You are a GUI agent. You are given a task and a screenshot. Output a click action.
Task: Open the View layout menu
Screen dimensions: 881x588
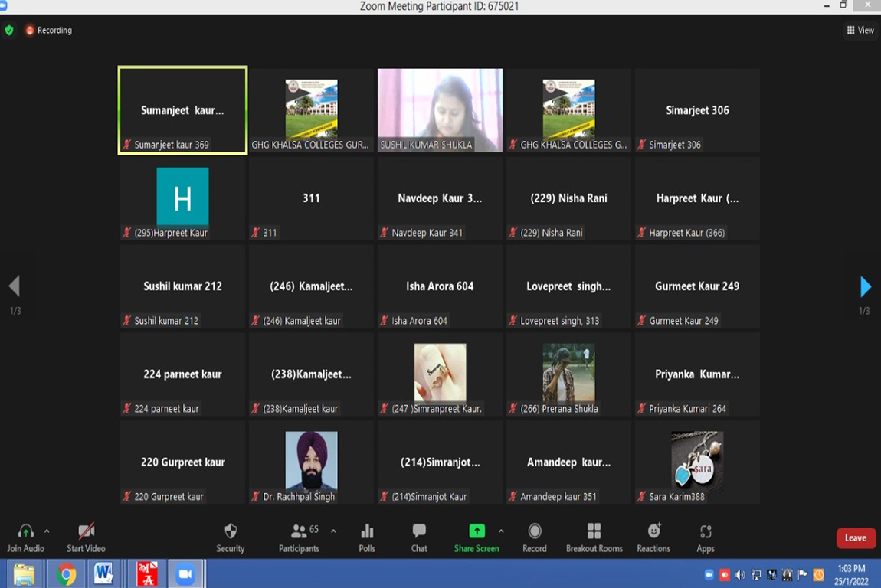tap(860, 31)
